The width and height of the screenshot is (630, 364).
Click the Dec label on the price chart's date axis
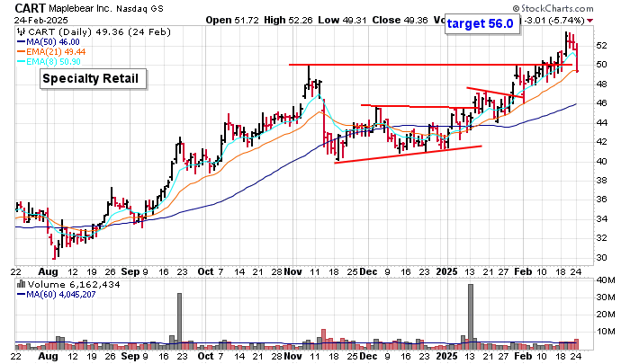coord(368,271)
